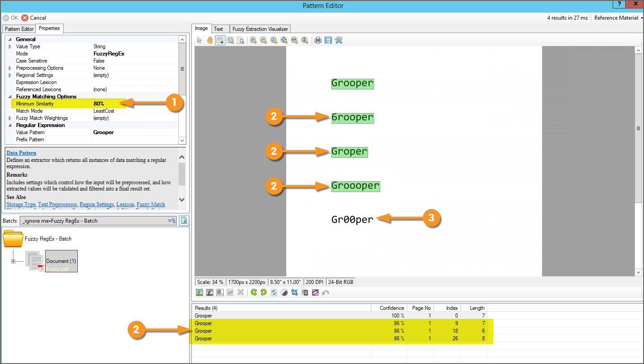Click the rotate right green arrow
644x364 pixels.
coord(263,292)
